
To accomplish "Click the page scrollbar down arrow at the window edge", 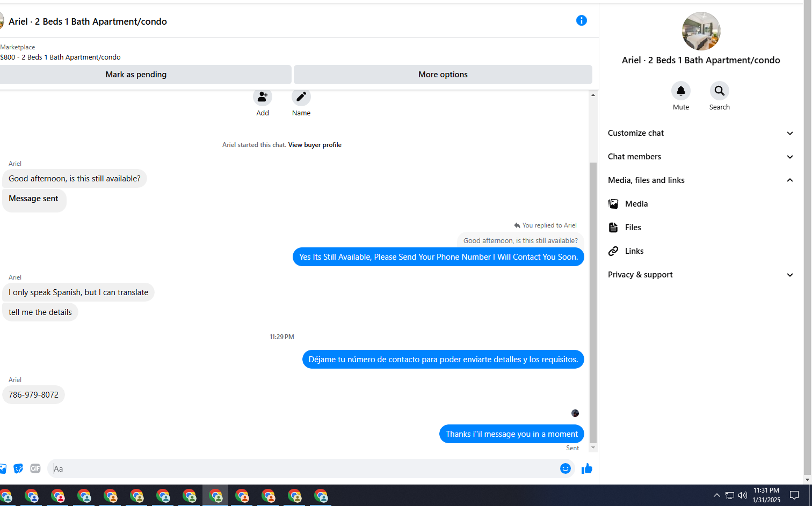I will pyautogui.click(x=807, y=479).
